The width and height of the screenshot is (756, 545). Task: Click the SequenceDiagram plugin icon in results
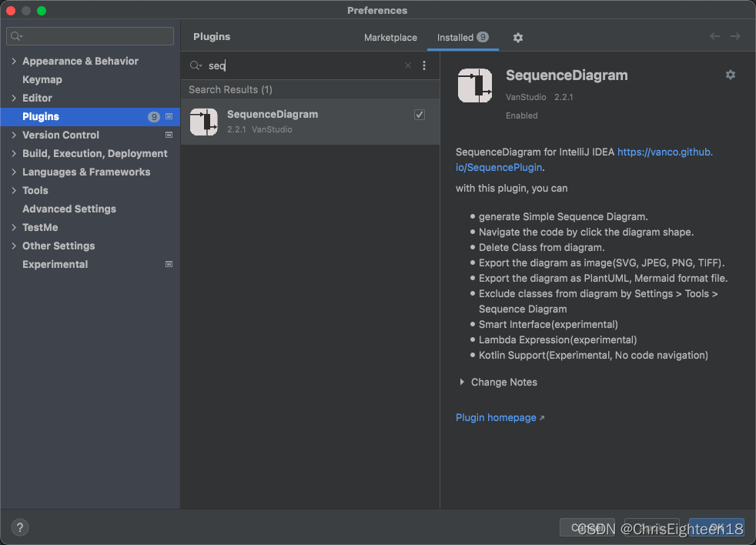[x=203, y=122]
